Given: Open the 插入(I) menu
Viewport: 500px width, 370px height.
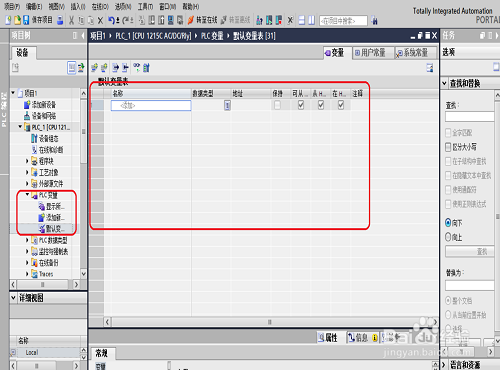Looking at the screenshot, I should pos(78,7).
